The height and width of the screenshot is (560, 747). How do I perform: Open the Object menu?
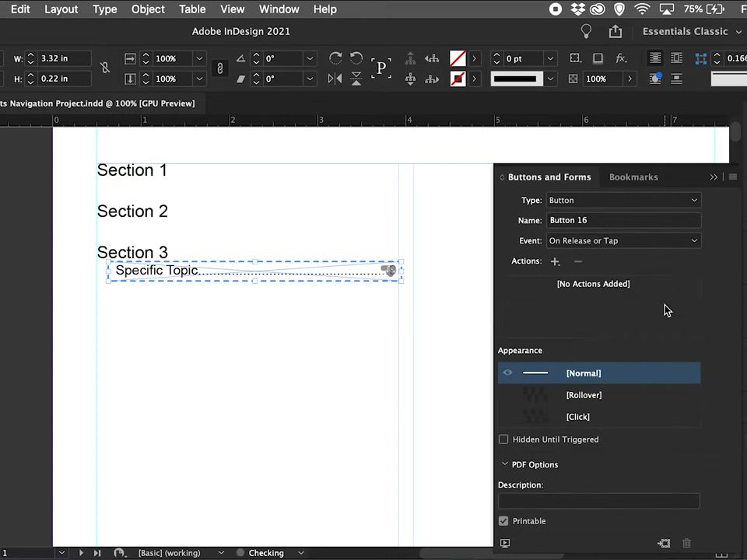click(148, 9)
